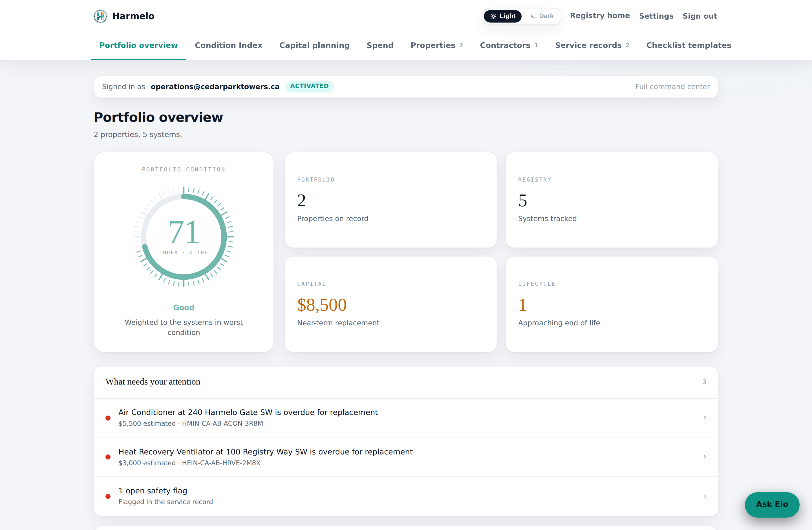
Task: Click the Harmelo logo icon
Action: pos(100,16)
